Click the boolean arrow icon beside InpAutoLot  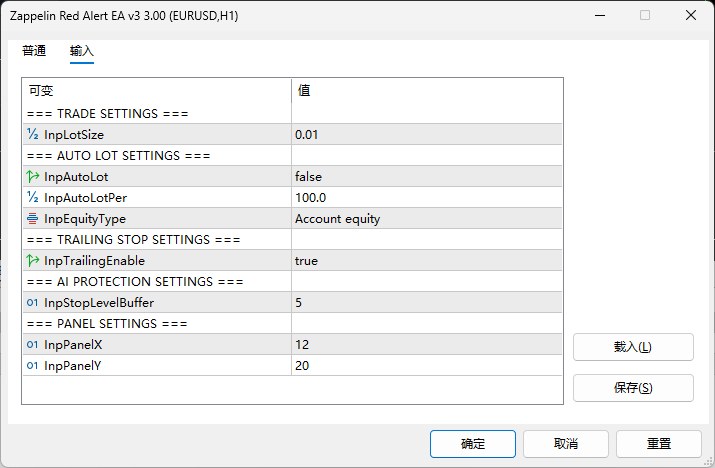(x=32, y=176)
